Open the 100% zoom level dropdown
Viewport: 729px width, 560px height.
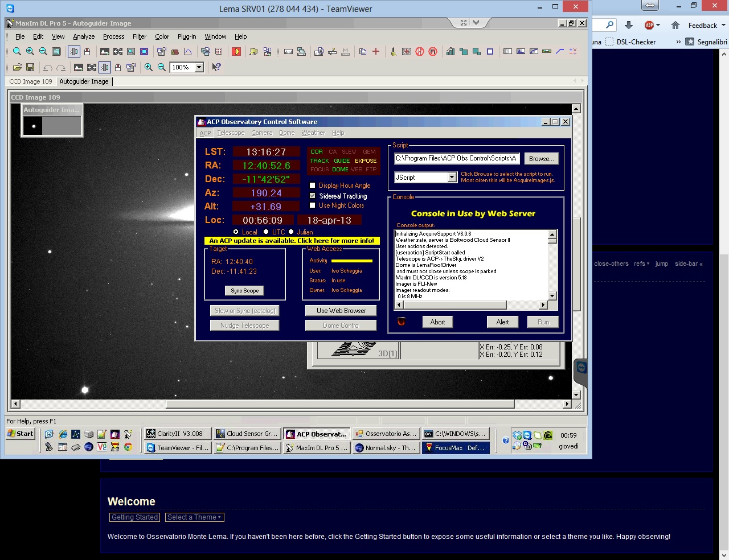click(199, 67)
